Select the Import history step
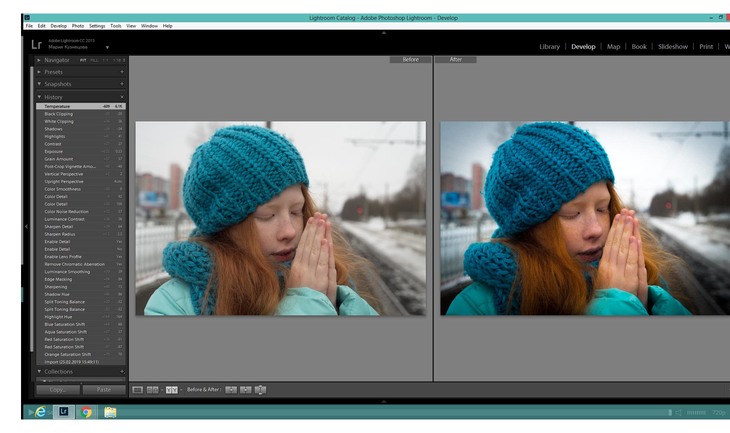 81,362
